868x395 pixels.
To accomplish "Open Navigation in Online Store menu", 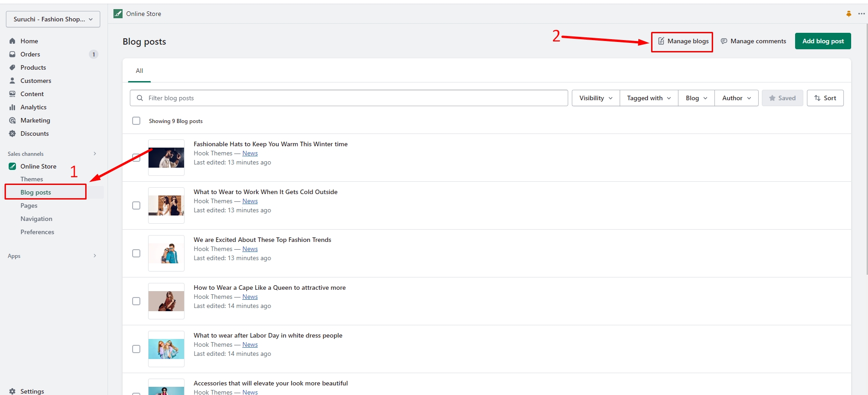I will (x=36, y=219).
